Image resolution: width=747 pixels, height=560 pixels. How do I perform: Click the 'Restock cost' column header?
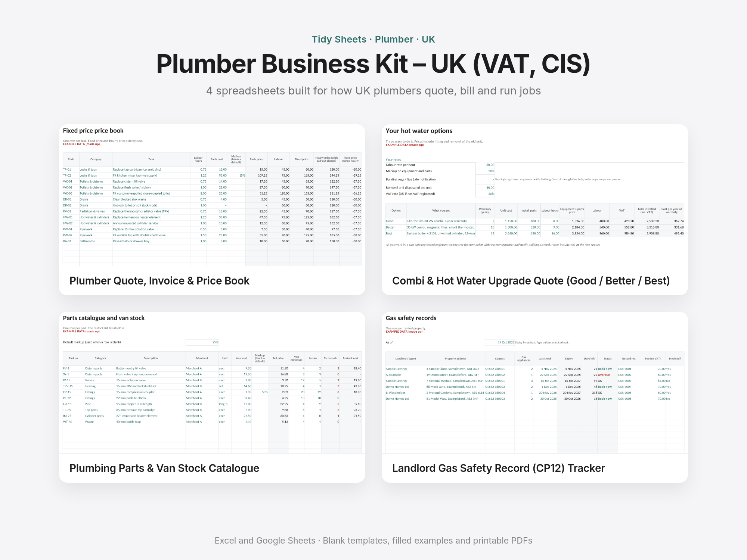coord(350,358)
